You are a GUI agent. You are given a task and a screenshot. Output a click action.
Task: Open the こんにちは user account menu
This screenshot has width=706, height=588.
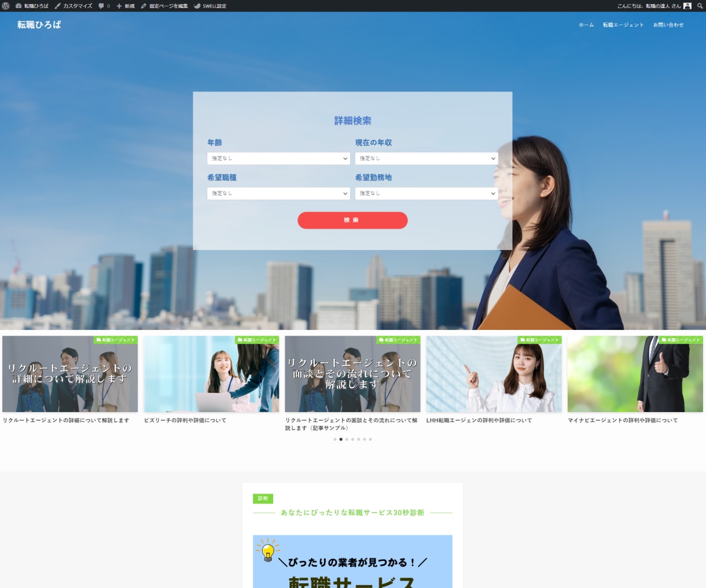[654, 6]
